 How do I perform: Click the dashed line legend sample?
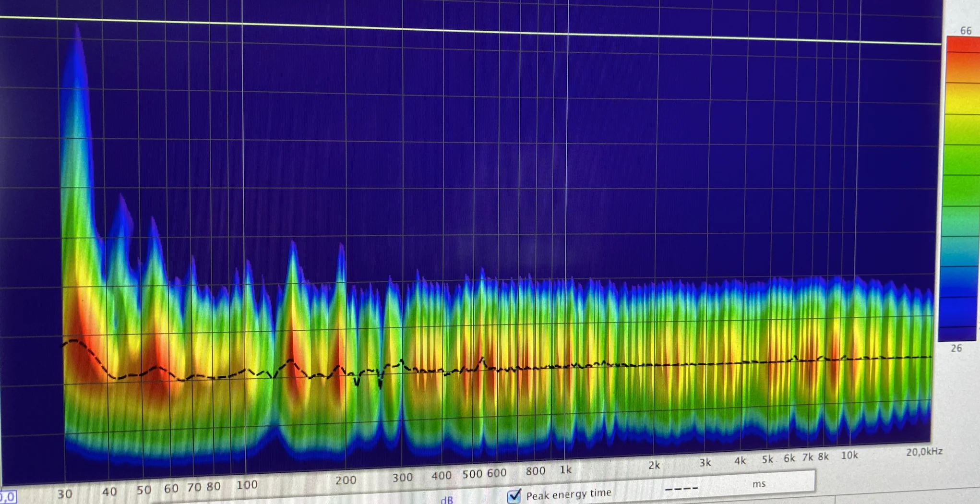pyautogui.click(x=681, y=489)
